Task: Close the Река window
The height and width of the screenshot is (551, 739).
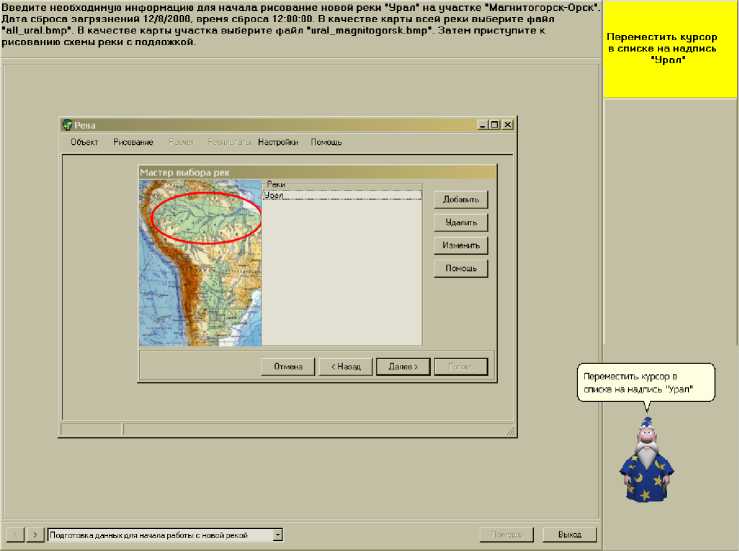Action: [x=507, y=124]
